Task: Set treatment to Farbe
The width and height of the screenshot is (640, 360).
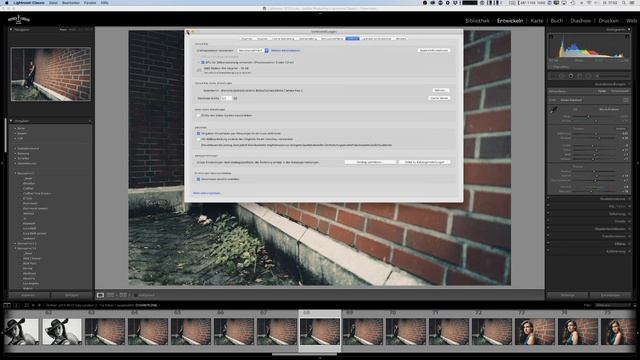Action: point(602,91)
